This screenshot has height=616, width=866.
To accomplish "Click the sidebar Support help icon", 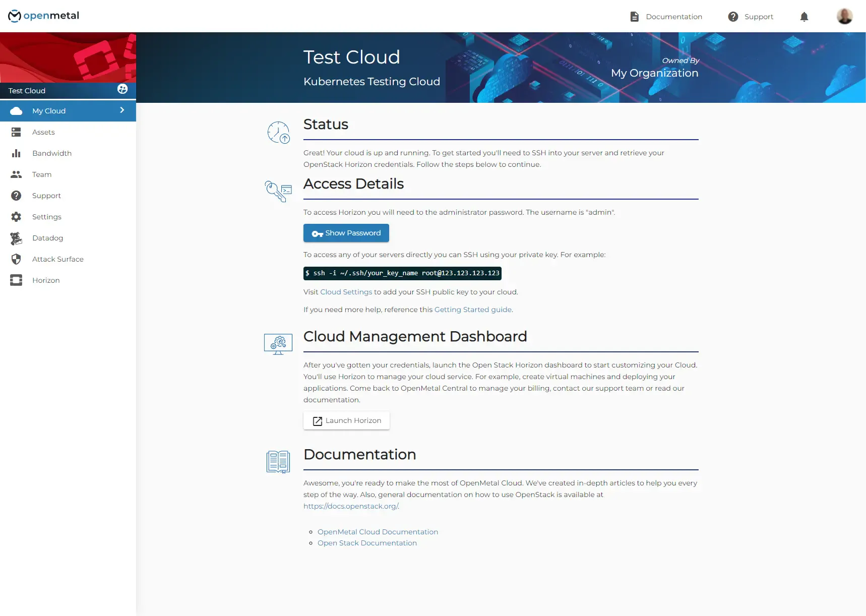I will click(16, 196).
